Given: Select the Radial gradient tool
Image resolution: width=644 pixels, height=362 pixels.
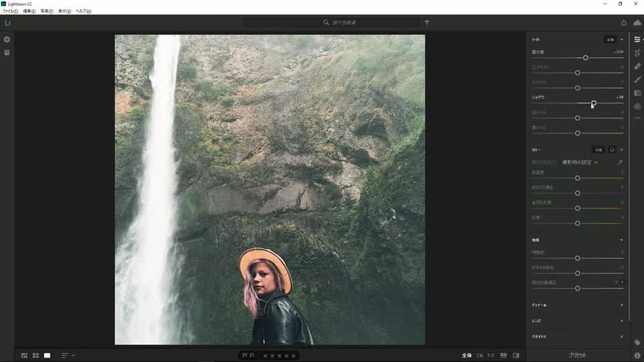Looking at the screenshot, I should click(637, 107).
